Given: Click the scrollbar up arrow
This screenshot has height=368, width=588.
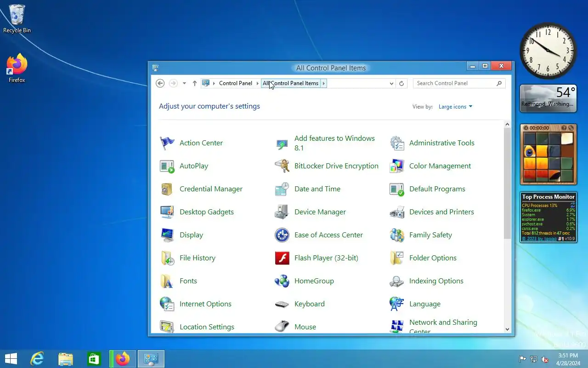Looking at the screenshot, I should tap(507, 124).
